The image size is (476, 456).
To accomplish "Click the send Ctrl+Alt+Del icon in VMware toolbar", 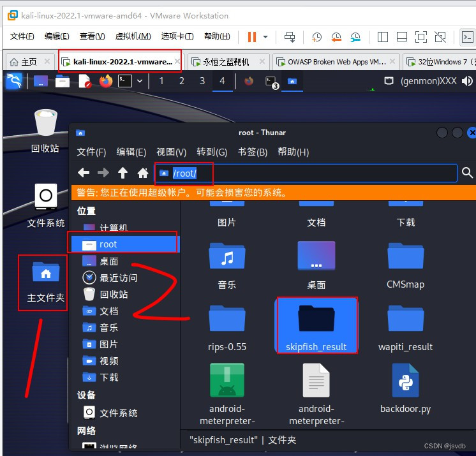I will (289, 37).
